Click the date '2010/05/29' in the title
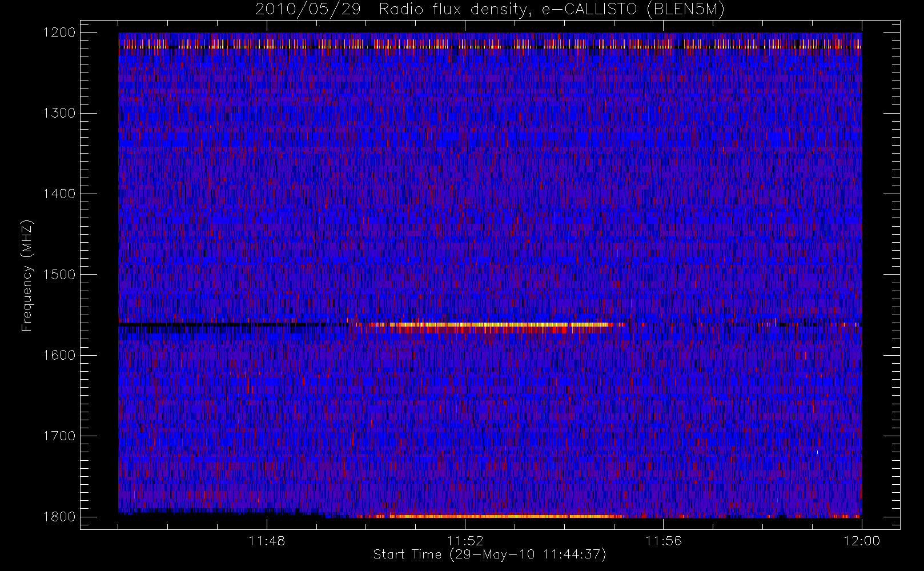 pos(308,10)
